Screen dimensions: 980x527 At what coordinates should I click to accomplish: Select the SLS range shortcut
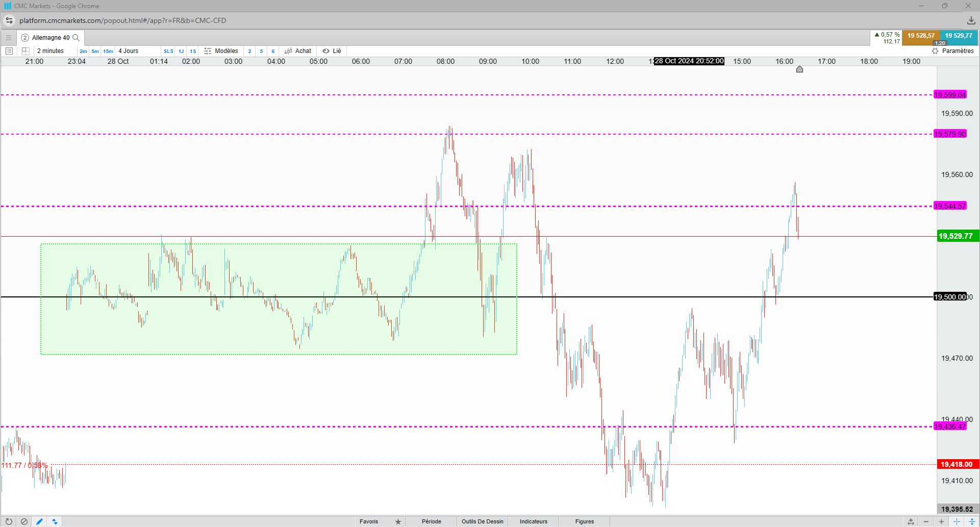[168, 51]
